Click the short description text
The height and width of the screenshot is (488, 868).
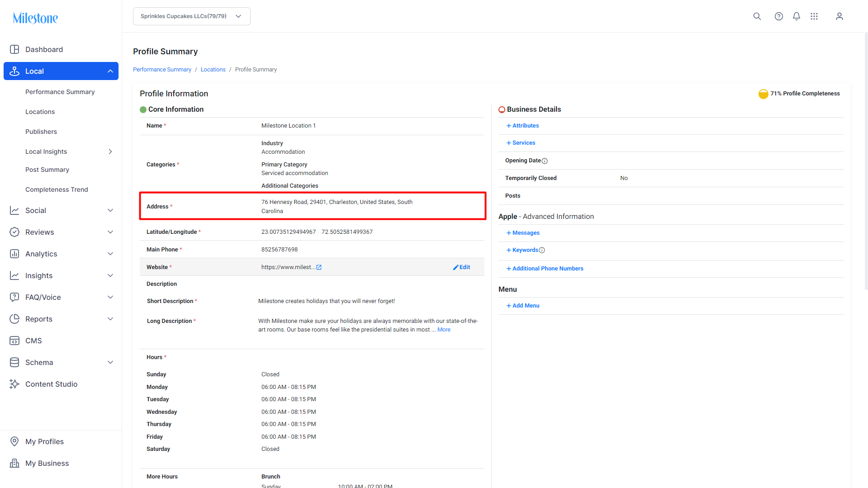327,301
